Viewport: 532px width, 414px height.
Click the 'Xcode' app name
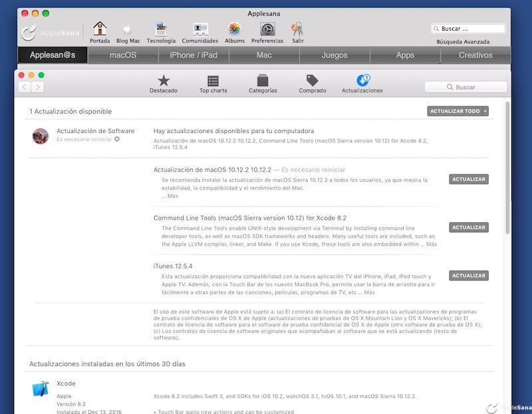(66, 383)
